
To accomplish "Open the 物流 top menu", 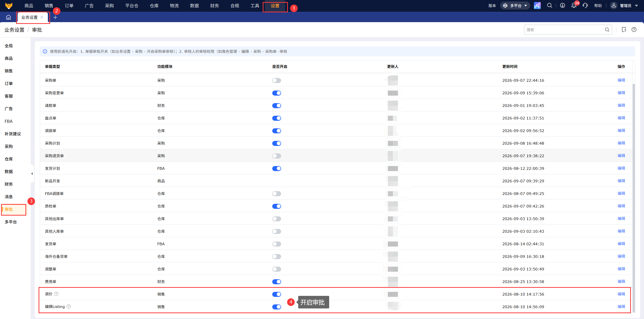I will [174, 6].
